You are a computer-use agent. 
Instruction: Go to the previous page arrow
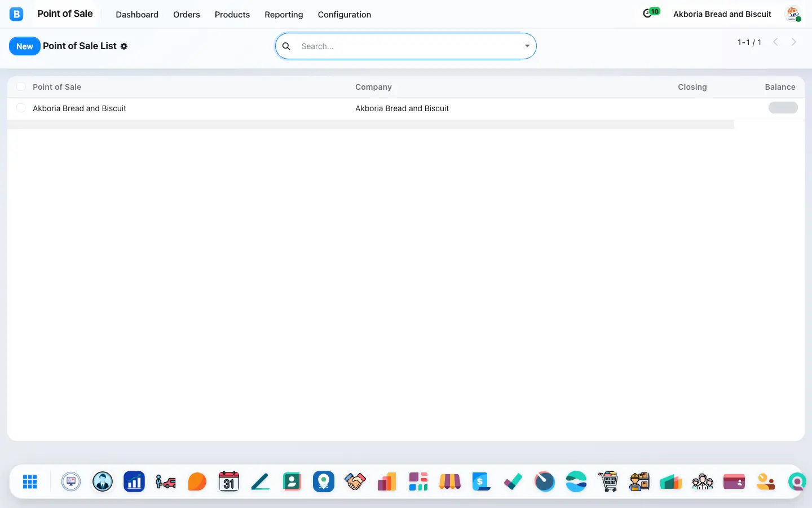[x=776, y=42]
